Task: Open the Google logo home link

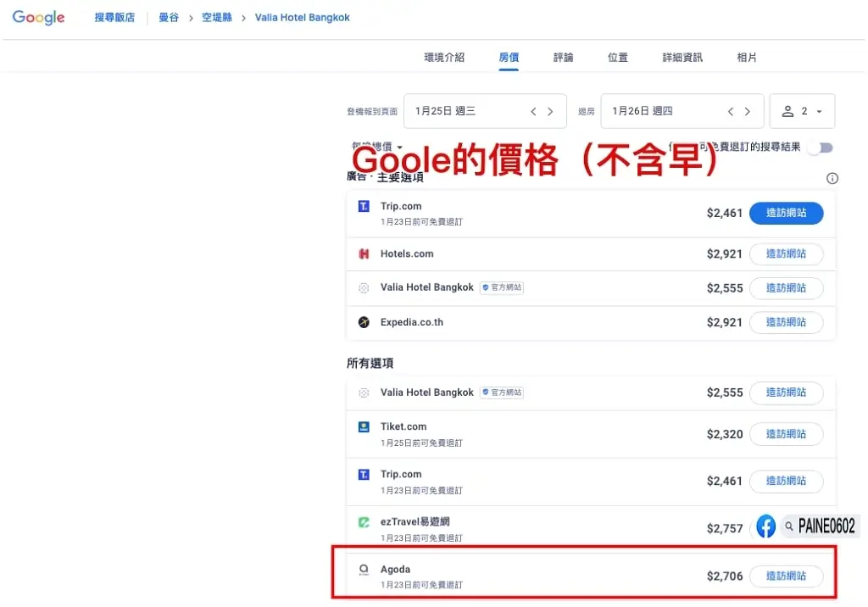Action: (x=38, y=17)
